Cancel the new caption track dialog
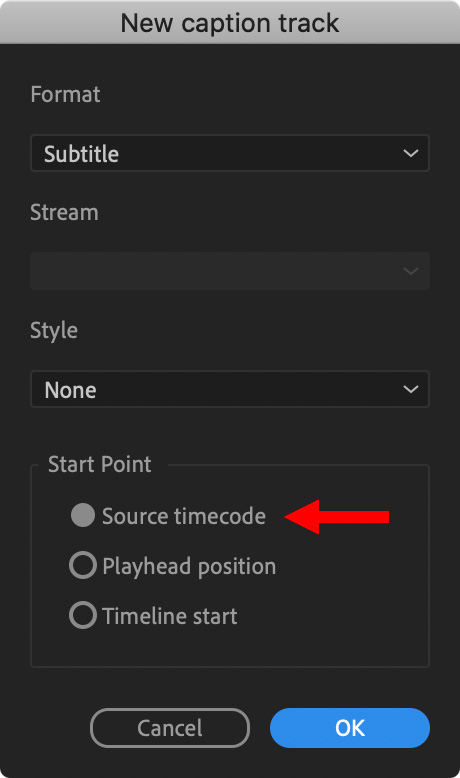460x778 pixels. [x=170, y=728]
